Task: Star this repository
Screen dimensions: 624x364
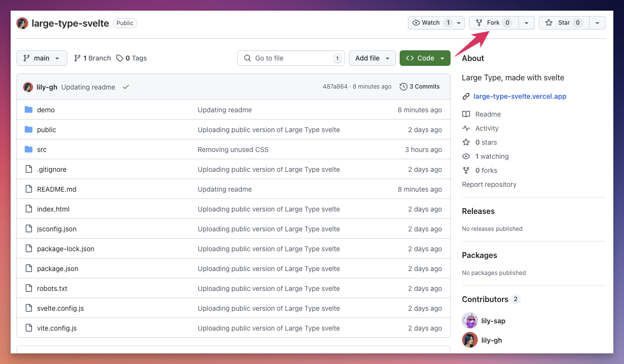Action: coord(564,23)
